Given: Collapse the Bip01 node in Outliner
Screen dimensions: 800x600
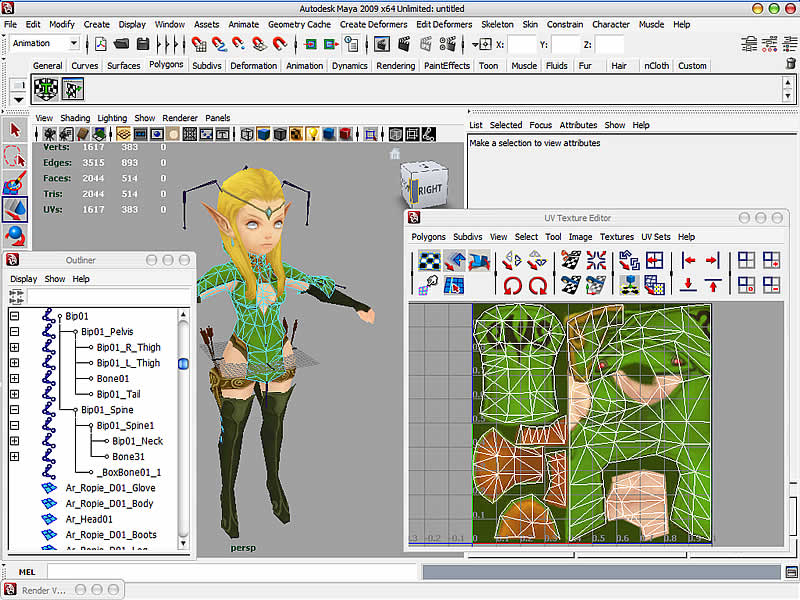Looking at the screenshot, I should [15, 316].
